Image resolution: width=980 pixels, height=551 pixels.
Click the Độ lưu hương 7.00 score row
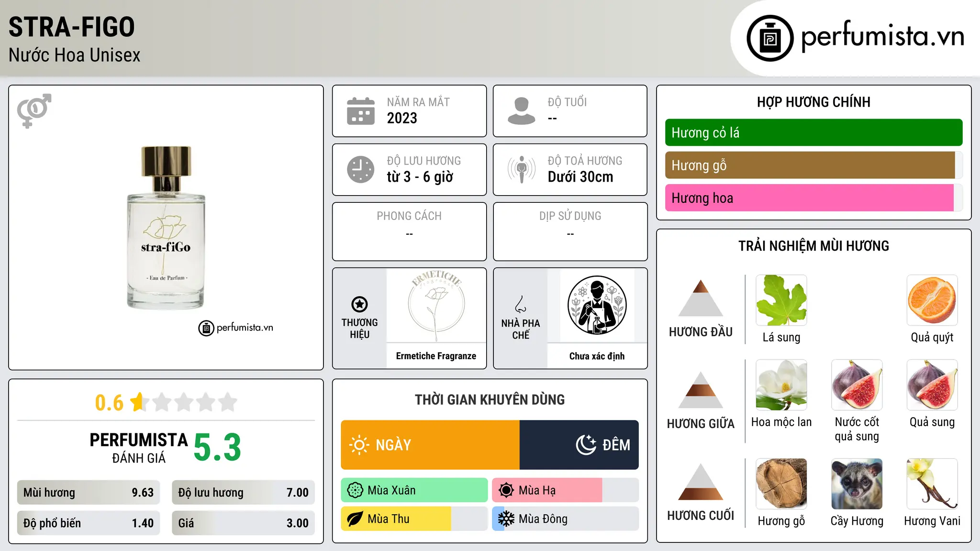pyautogui.click(x=243, y=493)
